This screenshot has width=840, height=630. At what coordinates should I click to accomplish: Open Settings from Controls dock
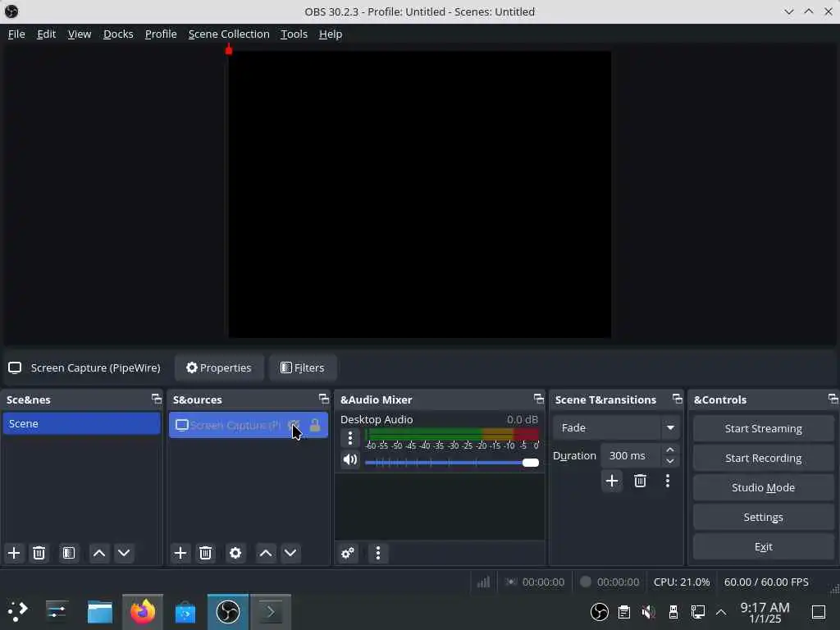click(x=764, y=517)
